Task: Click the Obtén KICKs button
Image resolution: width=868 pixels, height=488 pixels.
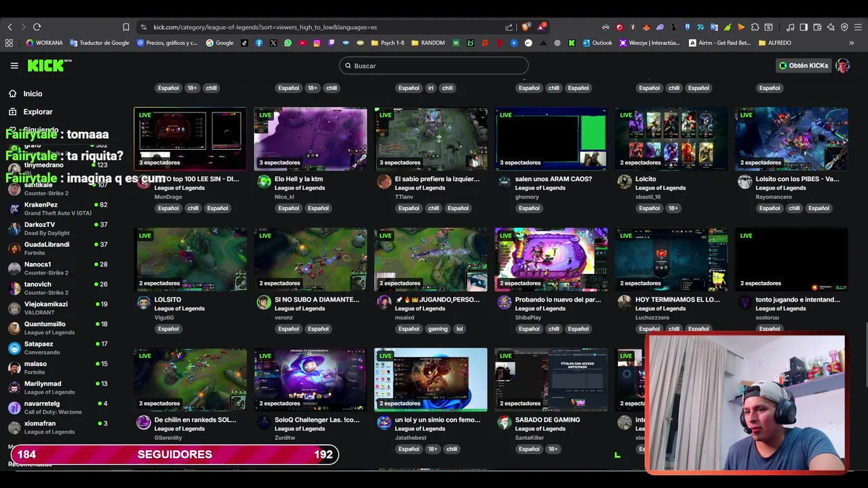Action: (804, 66)
